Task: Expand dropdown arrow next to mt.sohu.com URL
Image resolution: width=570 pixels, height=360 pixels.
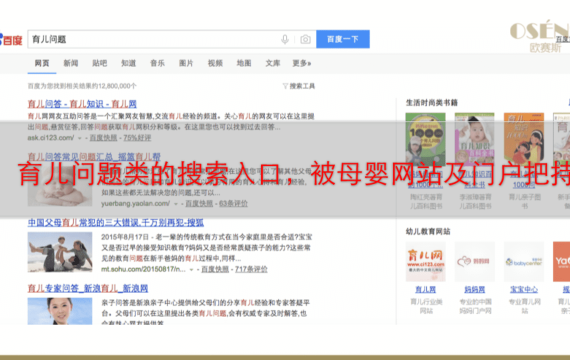Action: coord(191,270)
